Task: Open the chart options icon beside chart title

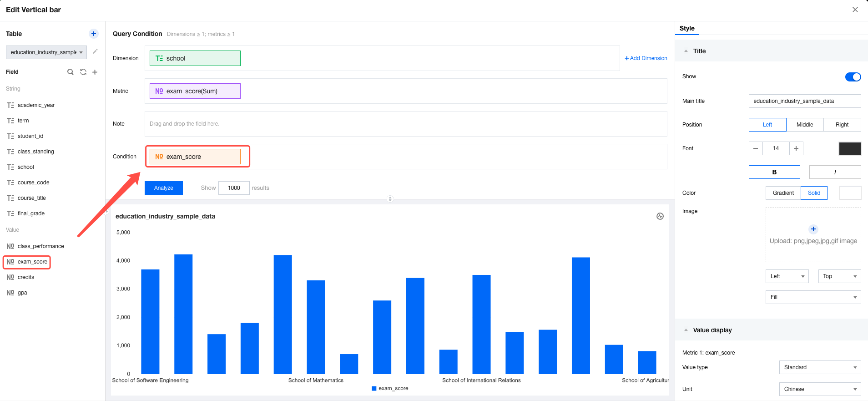Action: point(660,216)
